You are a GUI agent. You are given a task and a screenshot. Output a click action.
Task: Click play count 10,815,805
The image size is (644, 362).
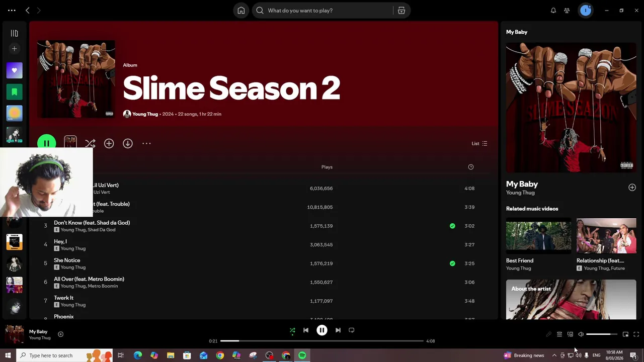[320, 207]
